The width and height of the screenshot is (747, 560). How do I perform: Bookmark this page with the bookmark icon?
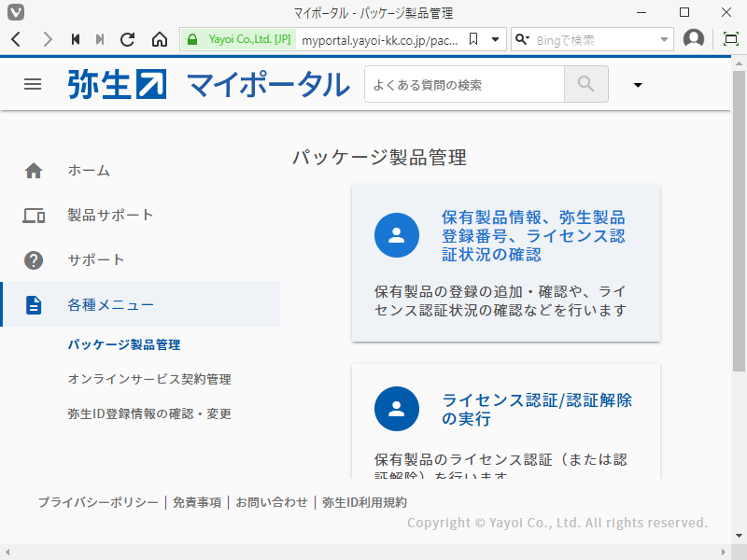tap(473, 39)
